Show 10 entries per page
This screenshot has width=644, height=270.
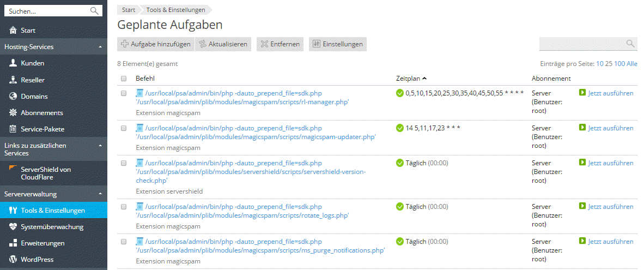[x=600, y=64]
